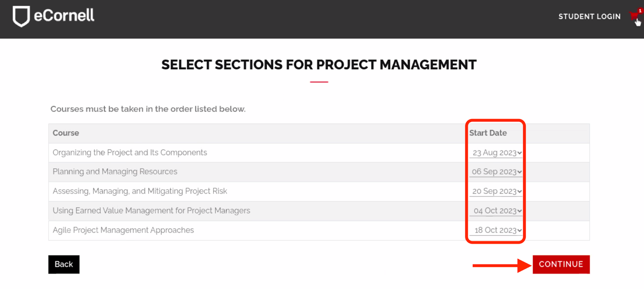Image resolution: width=644 pixels, height=289 pixels.
Task: Click the STUDENT LOGIN link
Action: pos(589,17)
